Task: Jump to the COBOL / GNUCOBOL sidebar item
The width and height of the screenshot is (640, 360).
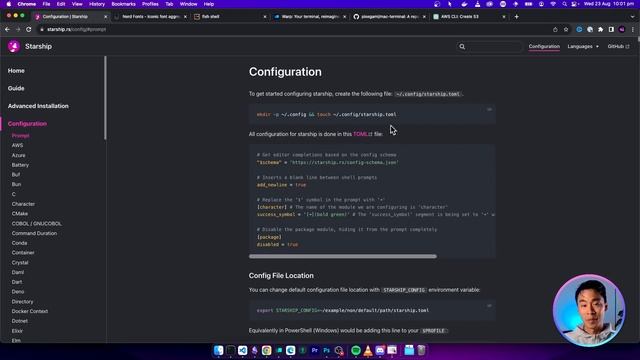Action: point(37,224)
